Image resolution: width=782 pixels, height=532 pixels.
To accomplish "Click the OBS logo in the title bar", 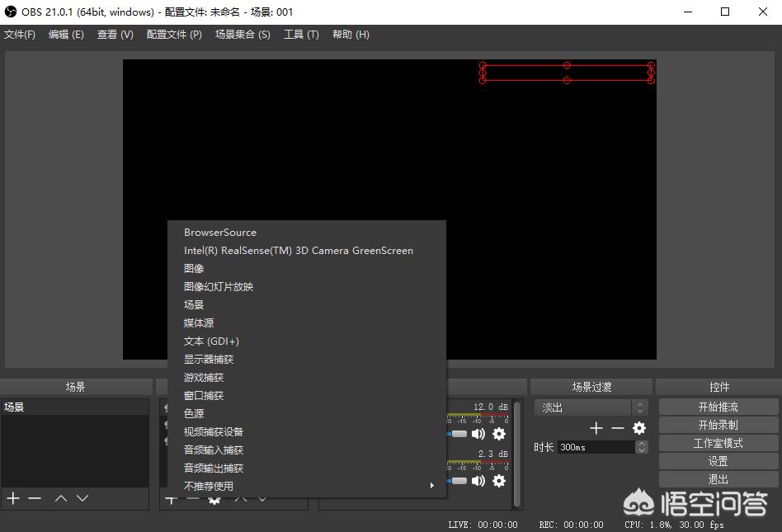I will (x=11, y=12).
